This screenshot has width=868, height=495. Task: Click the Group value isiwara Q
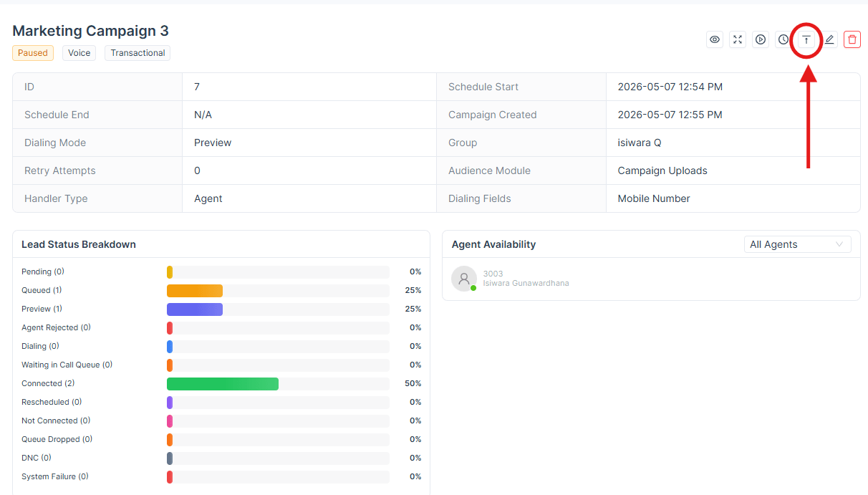640,143
